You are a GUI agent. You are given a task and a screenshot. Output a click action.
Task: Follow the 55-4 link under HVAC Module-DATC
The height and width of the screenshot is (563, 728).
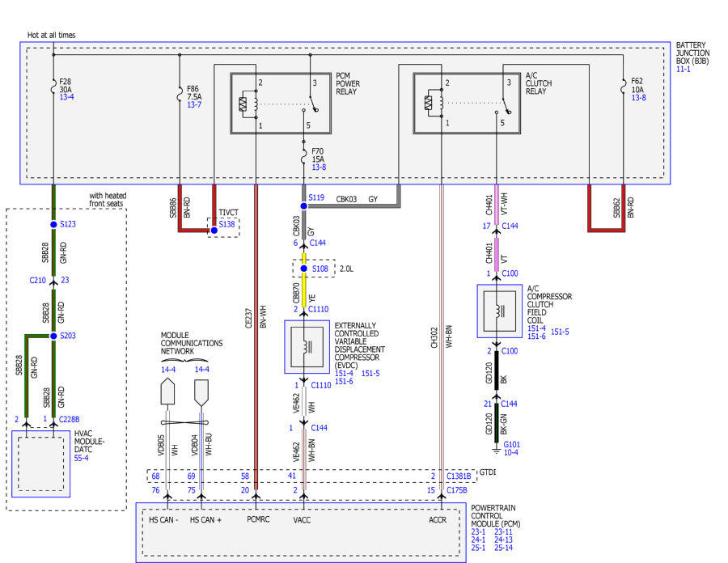coord(81,458)
